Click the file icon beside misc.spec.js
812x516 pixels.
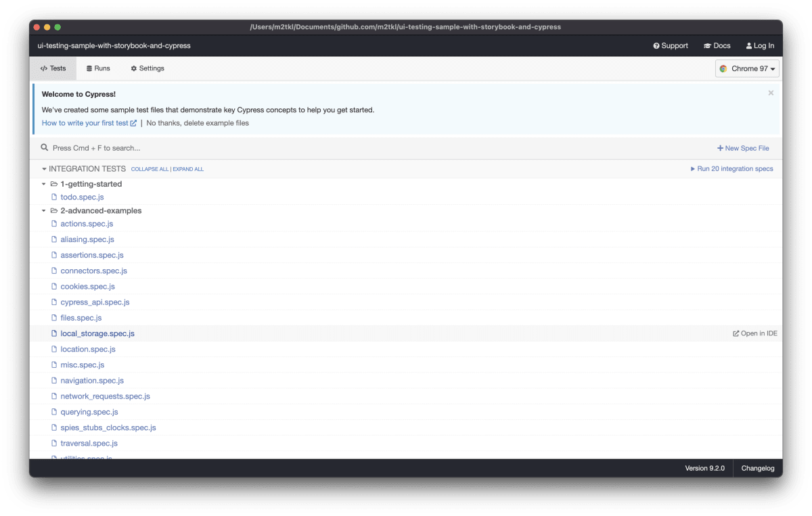[x=54, y=365]
